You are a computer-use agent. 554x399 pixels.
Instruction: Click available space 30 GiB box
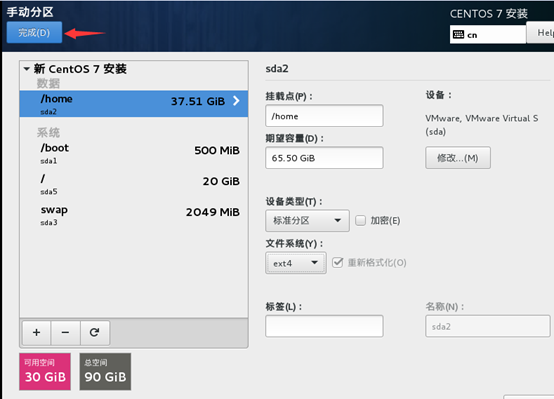[x=45, y=371]
